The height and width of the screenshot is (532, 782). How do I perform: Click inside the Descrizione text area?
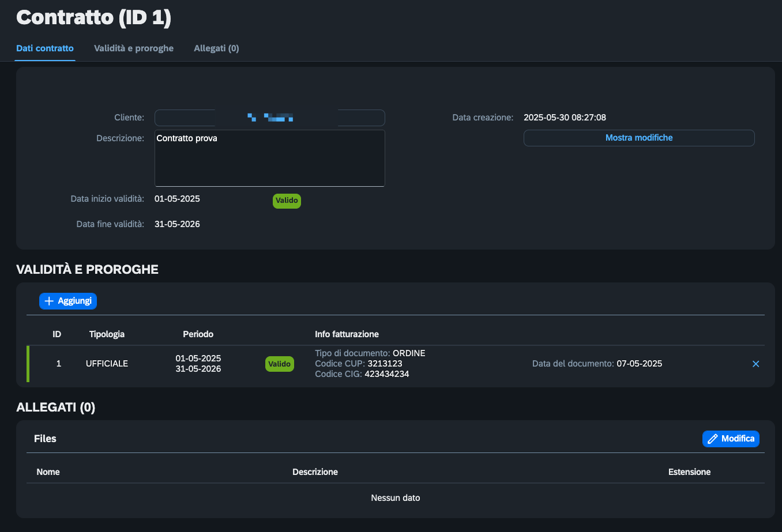point(269,158)
